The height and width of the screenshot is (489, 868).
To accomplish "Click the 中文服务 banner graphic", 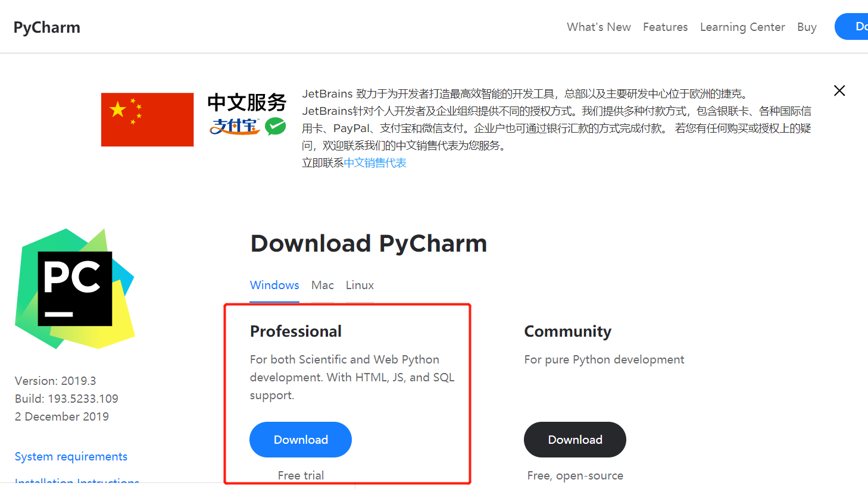I will 246,102.
